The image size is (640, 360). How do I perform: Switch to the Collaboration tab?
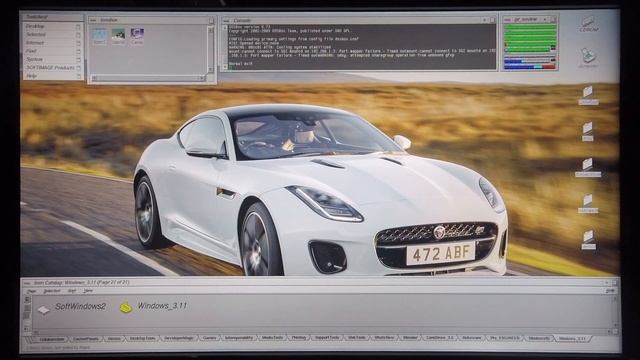pos(52,339)
